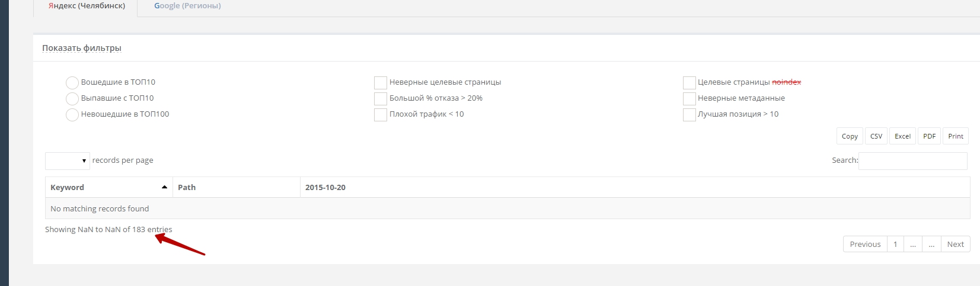Check the Неверные метаданные filter
The width and height of the screenshot is (980, 286).
click(689, 98)
